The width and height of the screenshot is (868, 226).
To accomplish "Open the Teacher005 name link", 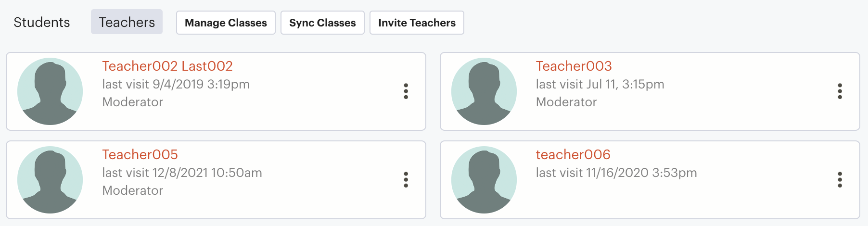I will click(140, 154).
